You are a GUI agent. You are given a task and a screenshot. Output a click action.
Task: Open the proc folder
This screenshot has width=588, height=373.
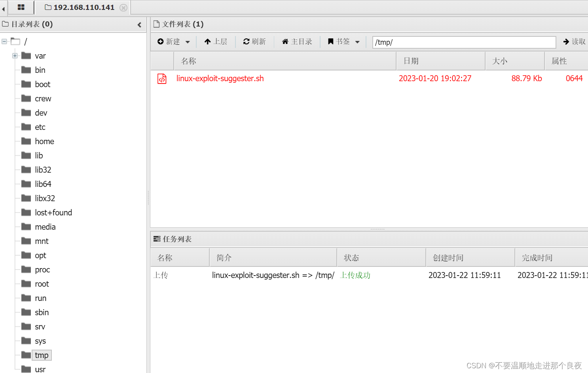(42, 270)
